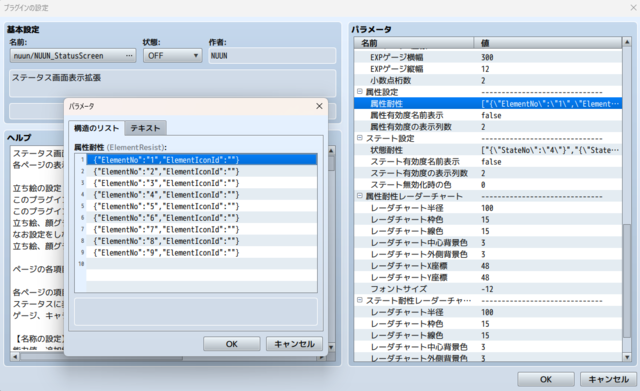This screenshot has height=391, width=640.
Task: Click the 値 column header
Action: (x=547, y=43)
